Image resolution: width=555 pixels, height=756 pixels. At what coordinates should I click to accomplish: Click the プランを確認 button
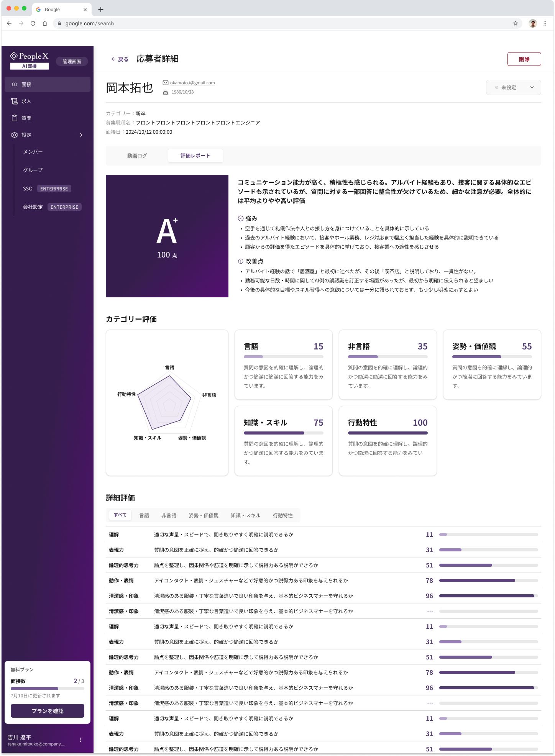48,711
